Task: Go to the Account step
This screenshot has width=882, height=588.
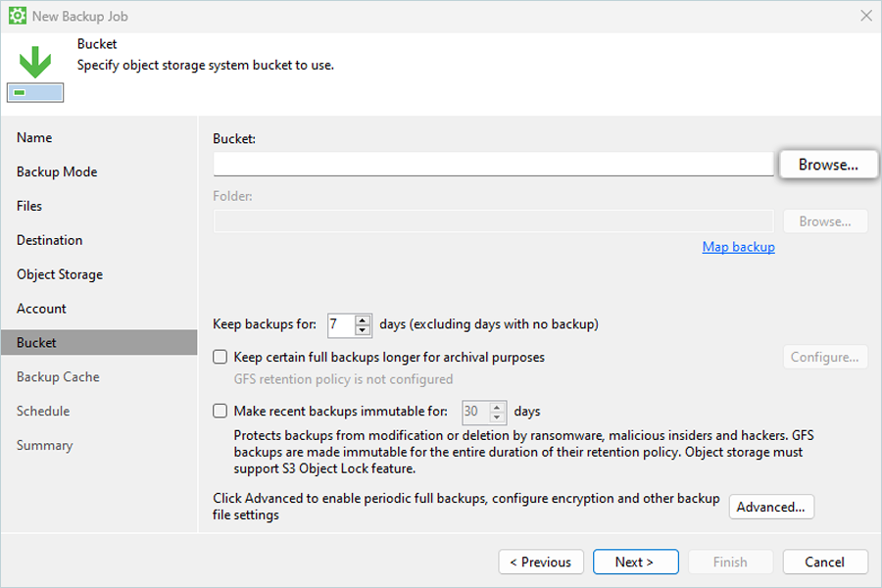Action: [41, 309]
